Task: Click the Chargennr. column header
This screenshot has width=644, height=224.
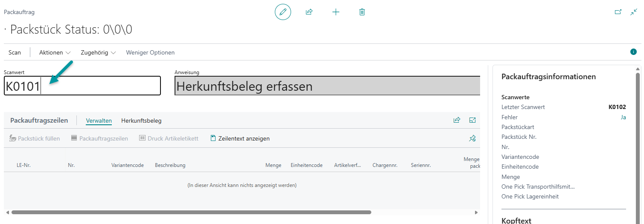Action: pos(385,165)
